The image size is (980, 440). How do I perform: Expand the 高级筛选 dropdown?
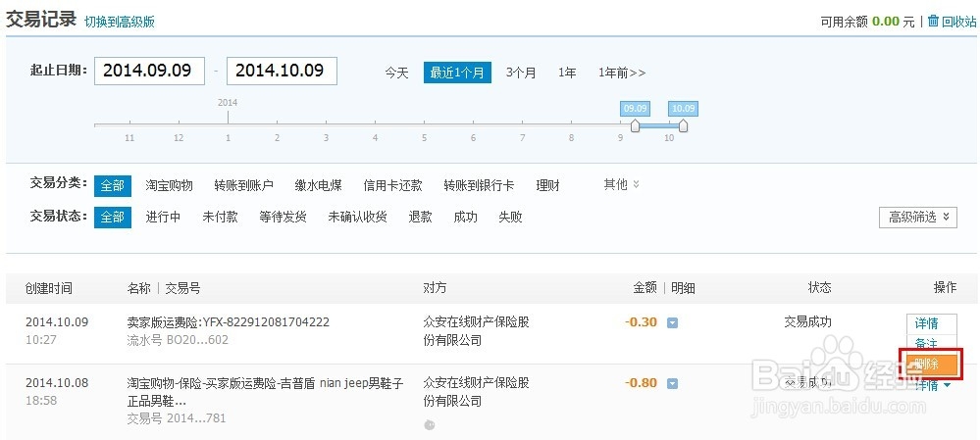point(917,217)
